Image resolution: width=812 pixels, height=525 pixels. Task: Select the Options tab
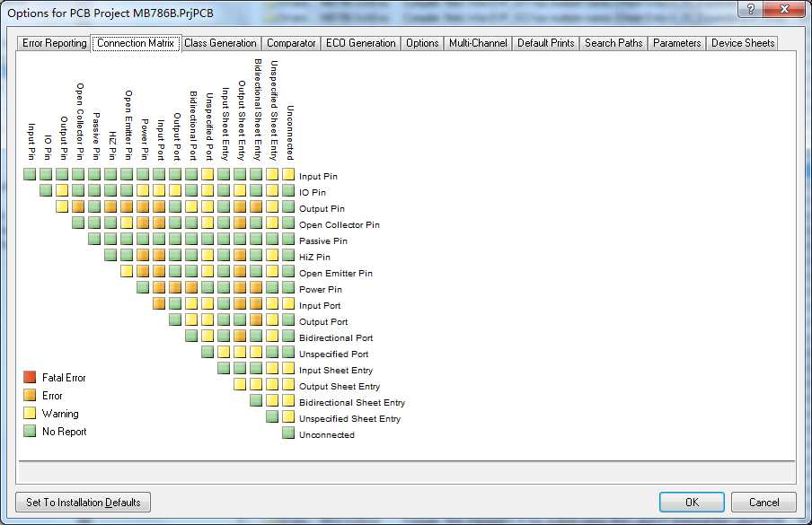(422, 43)
